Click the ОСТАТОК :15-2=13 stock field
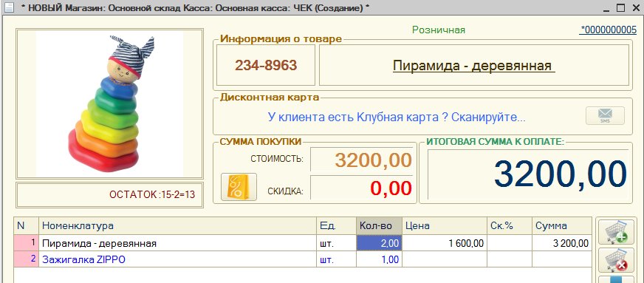644x283 pixels. (x=109, y=194)
